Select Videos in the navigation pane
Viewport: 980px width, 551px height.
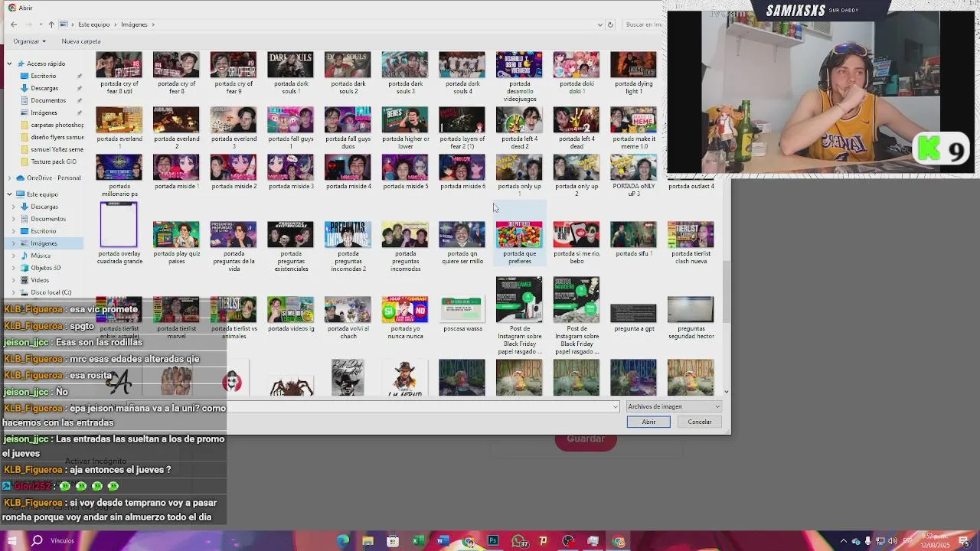[40, 280]
